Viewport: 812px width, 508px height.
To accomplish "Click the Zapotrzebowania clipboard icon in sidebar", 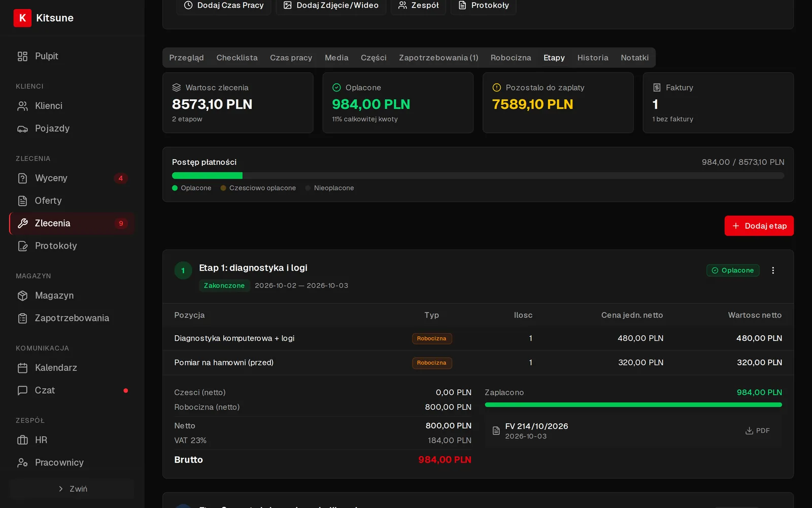I will [x=22, y=318].
